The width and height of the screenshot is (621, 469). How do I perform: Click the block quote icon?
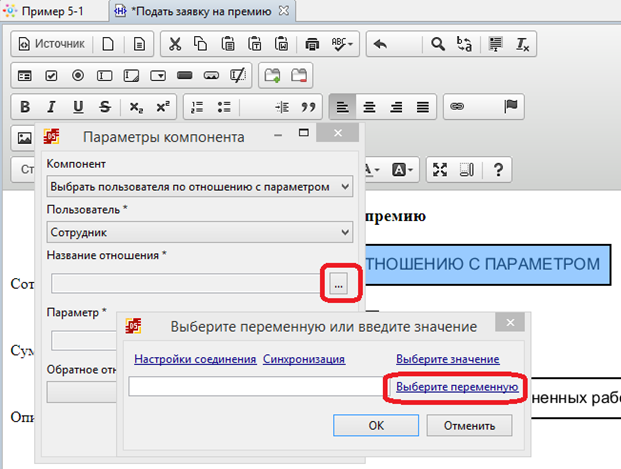pyautogui.click(x=309, y=106)
